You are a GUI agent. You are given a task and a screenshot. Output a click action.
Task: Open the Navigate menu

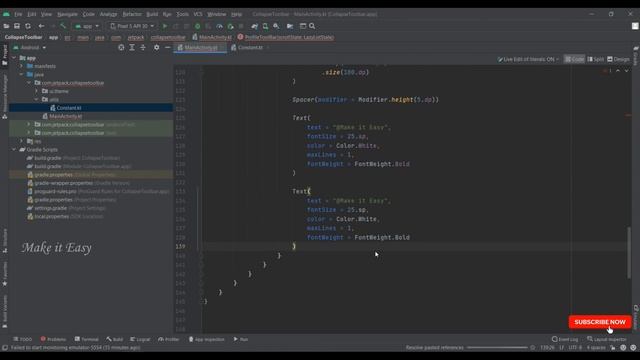(67, 14)
